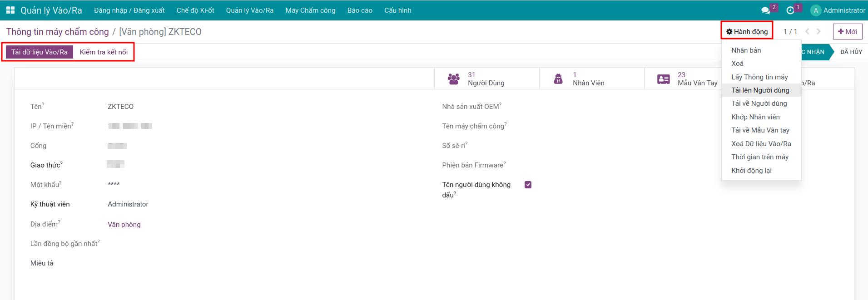Screen dimensions: 868x300
Task: Expand the Báo cáo menu
Action: (360, 10)
